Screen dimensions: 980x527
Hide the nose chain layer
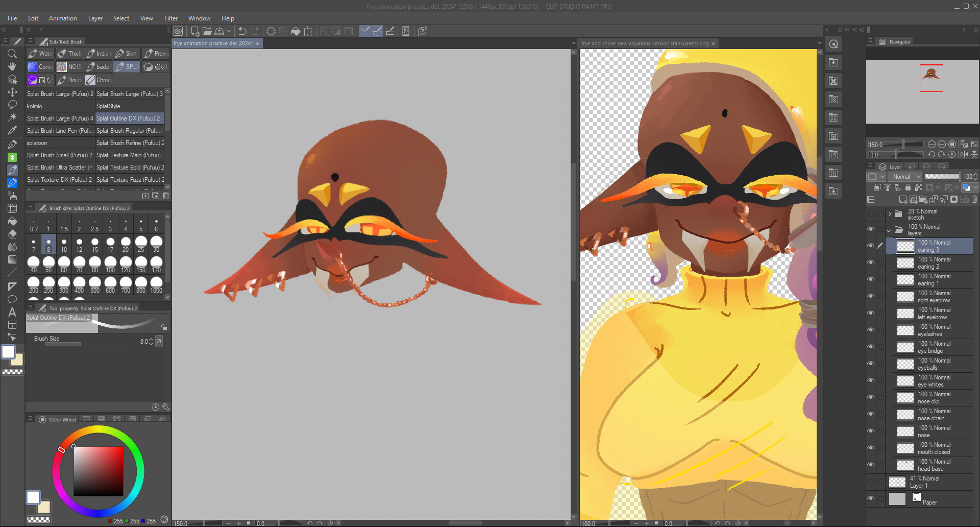coord(871,414)
